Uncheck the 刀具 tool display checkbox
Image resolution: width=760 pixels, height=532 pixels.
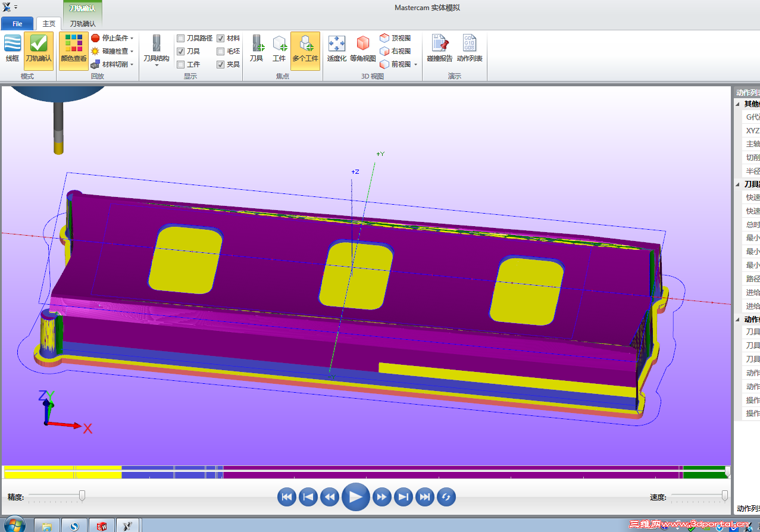click(x=181, y=51)
